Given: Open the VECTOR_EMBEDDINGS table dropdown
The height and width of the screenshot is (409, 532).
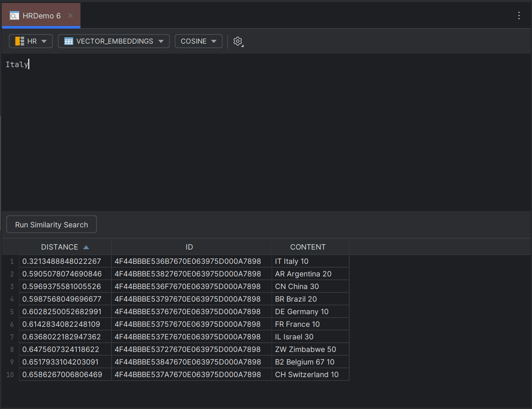Looking at the screenshot, I should coord(114,41).
